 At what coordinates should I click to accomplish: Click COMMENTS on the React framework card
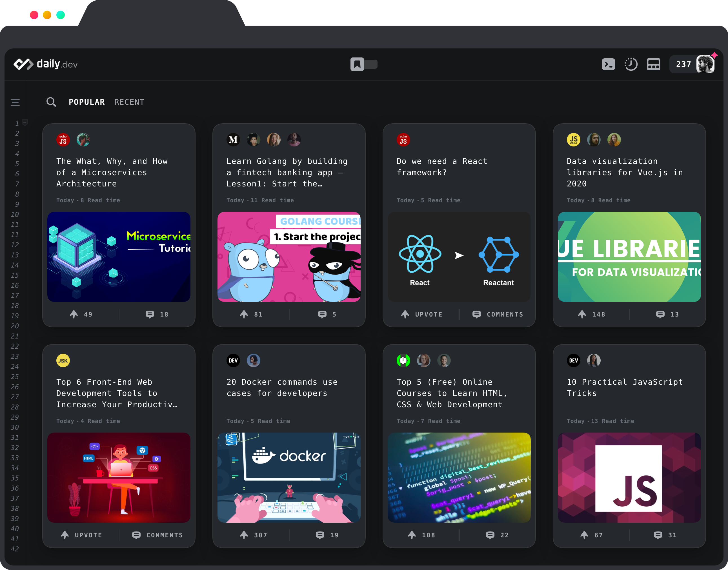pyautogui.click(x=498, y=314)
